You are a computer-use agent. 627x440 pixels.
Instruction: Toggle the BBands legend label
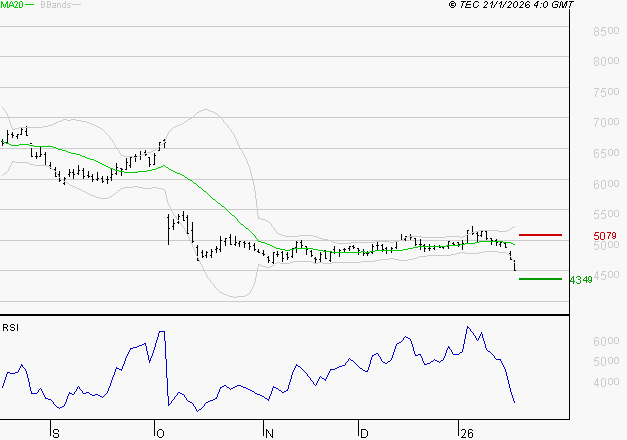coord(54,5)
